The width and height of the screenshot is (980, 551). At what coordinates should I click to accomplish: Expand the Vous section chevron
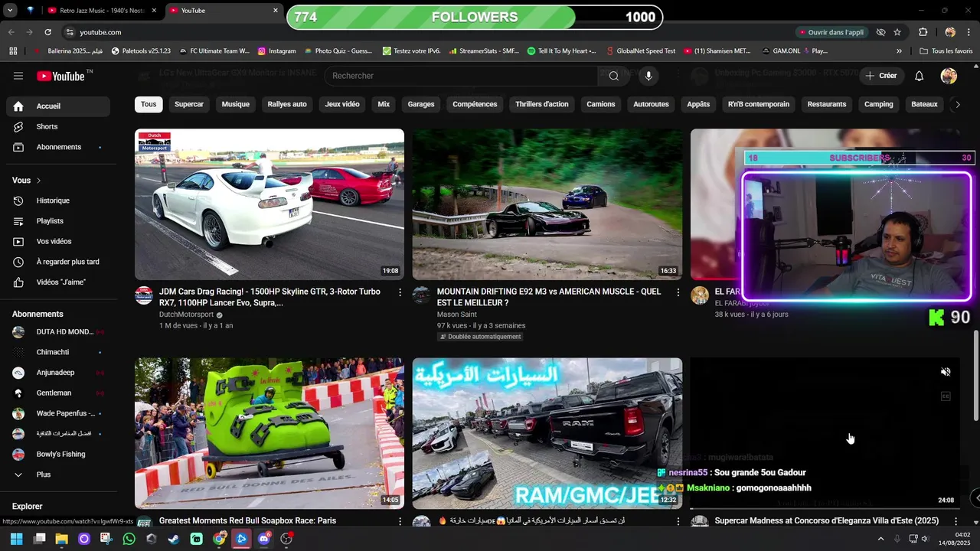(x=38, y=181)
